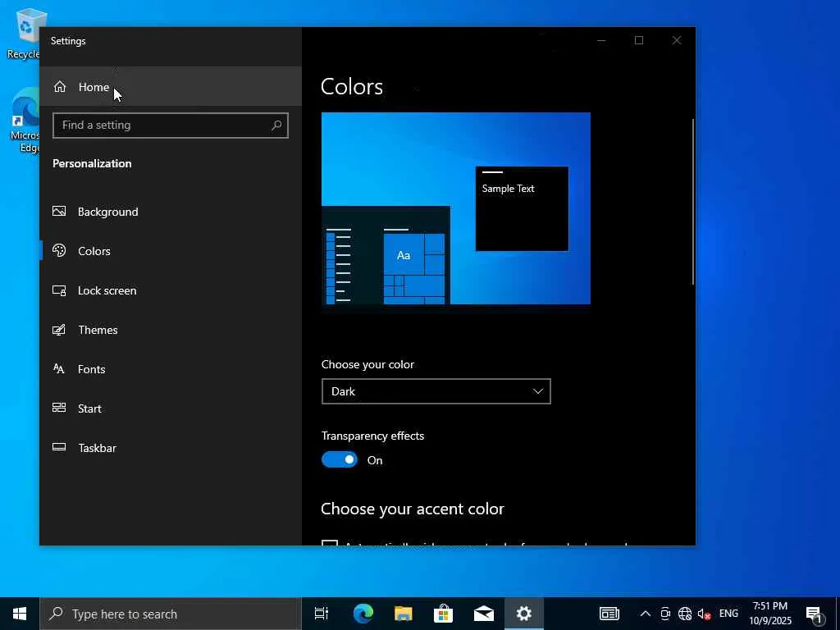This screenshot has width=840, height=630.
Task: Open Taskbar personalization settings
Action: click(171, 448)
